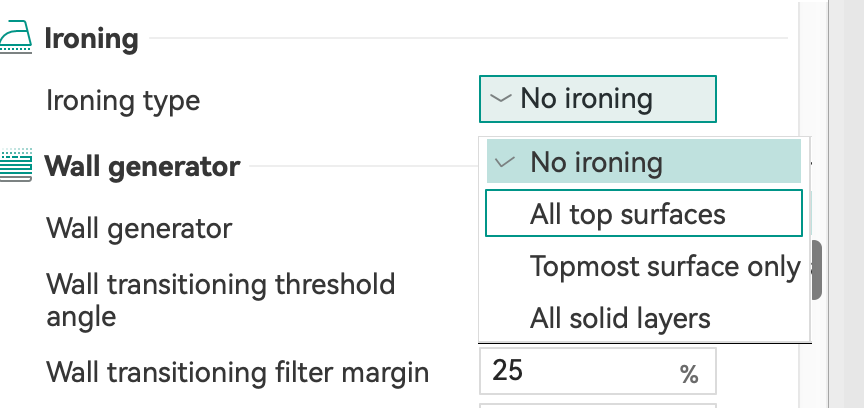Click the non-bold Wall generator setting label
Screen dimensions: 864x408
pyautogui.click(x=139, y=228)
